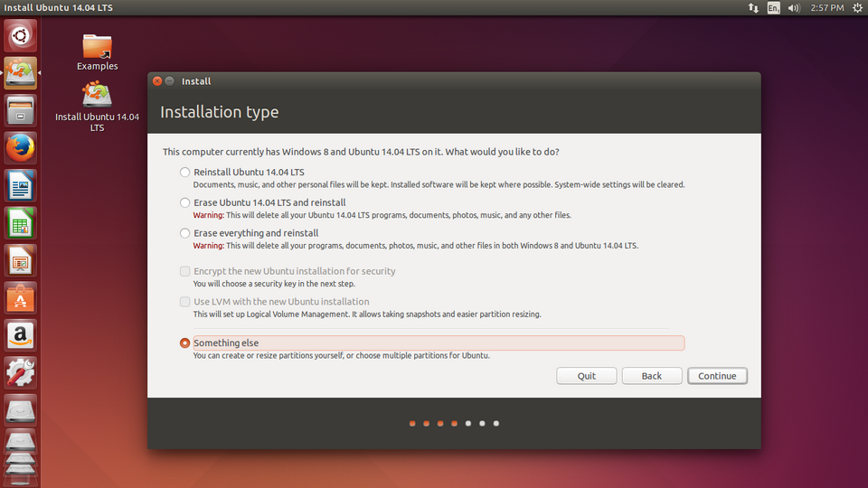Open the 2:57 PM clock menu
Viewport: 868px width, 488px height.
pyautogui.click(x=827, y=8)
